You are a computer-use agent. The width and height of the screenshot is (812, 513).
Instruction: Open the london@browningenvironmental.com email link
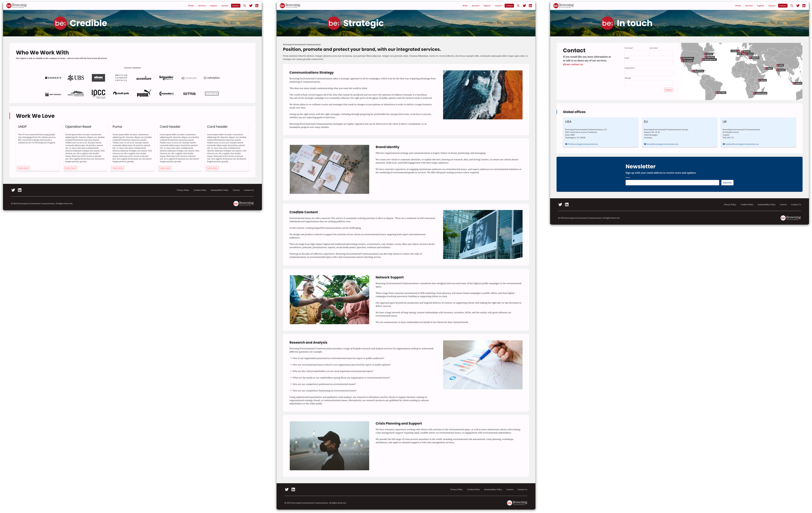click(742, 144)
